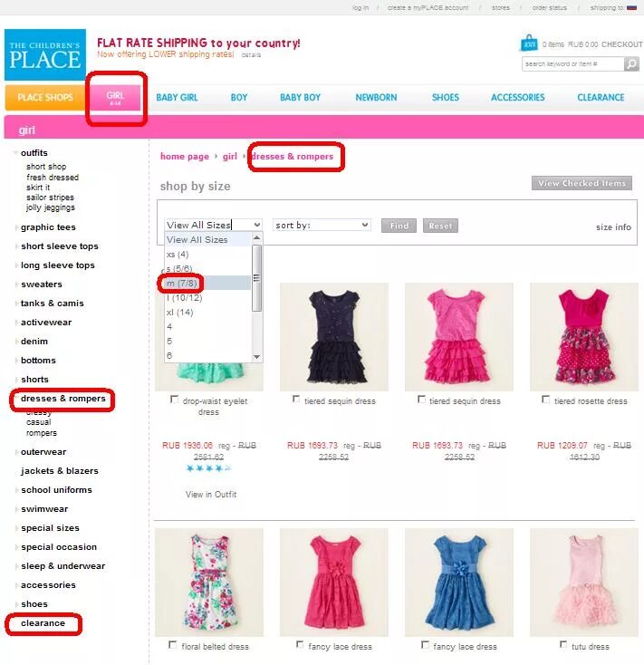Check the floral belted dress checkbox
The height and width of the screenshot is (665, 644).
pos(173,645)
